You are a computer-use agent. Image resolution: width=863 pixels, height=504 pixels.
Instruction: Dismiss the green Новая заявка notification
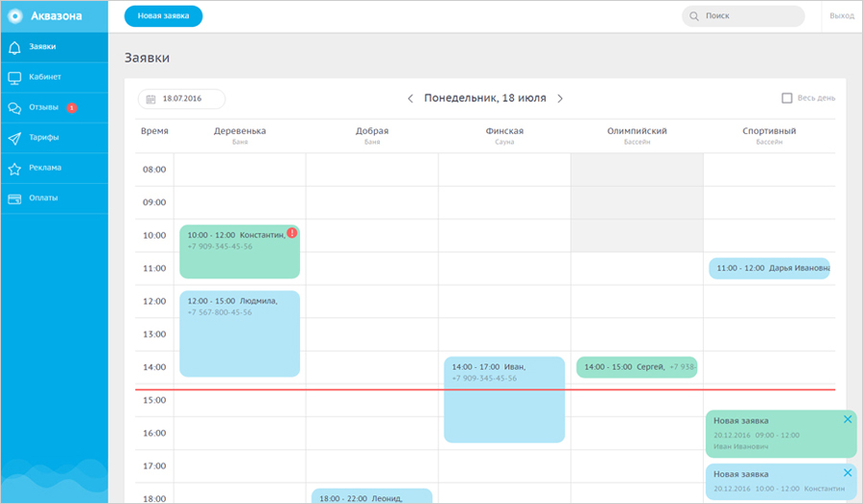point(847,420)
